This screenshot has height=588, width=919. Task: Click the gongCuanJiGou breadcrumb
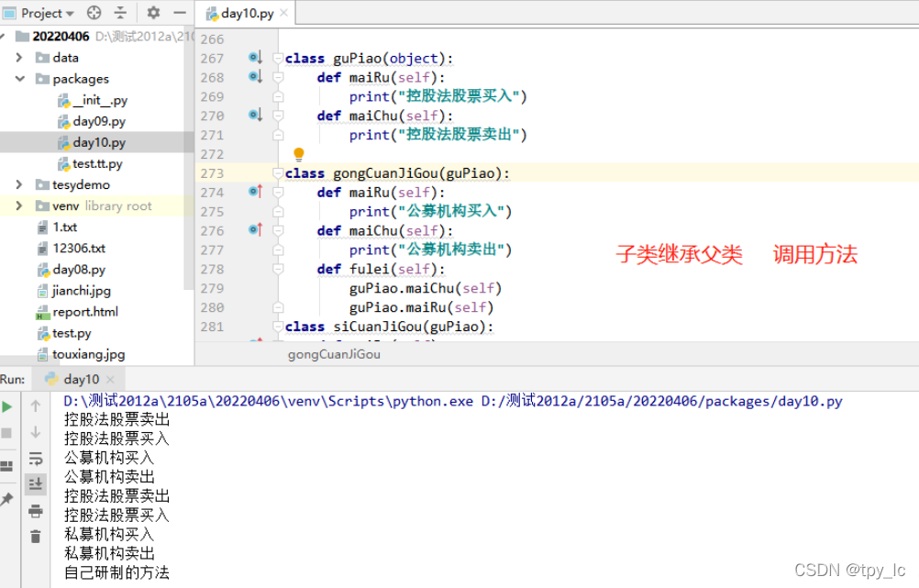[334, 354]
